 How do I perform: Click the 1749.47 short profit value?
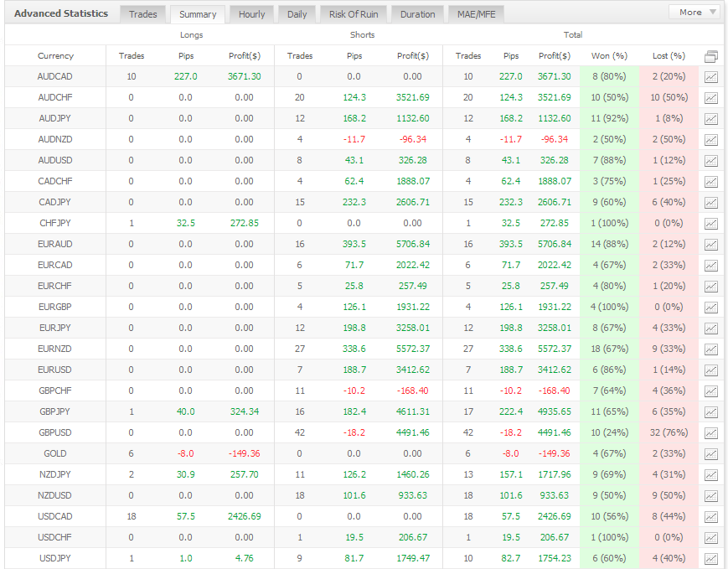pyautogui.click(x=413, y=558)
